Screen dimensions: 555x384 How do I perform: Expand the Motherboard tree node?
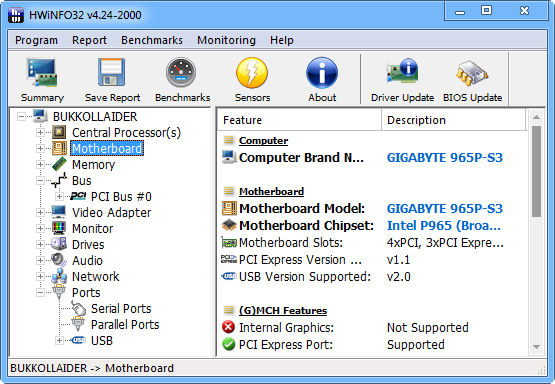click(40, 148)
